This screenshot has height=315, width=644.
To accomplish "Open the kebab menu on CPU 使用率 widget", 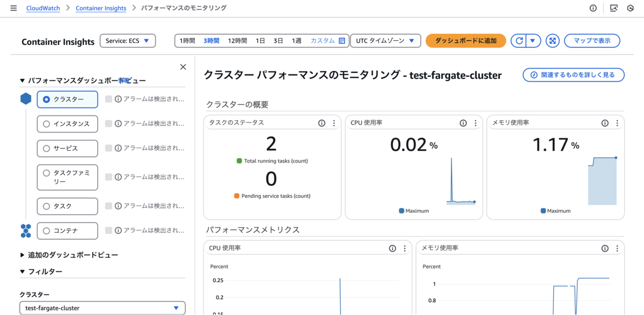I will (x=475, y=122).
